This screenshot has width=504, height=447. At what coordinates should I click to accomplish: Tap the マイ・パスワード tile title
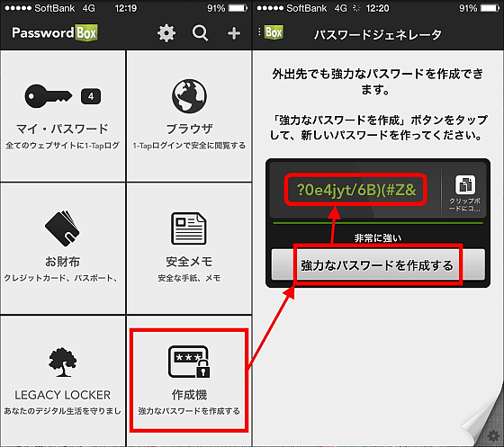[x=62, y=129]
